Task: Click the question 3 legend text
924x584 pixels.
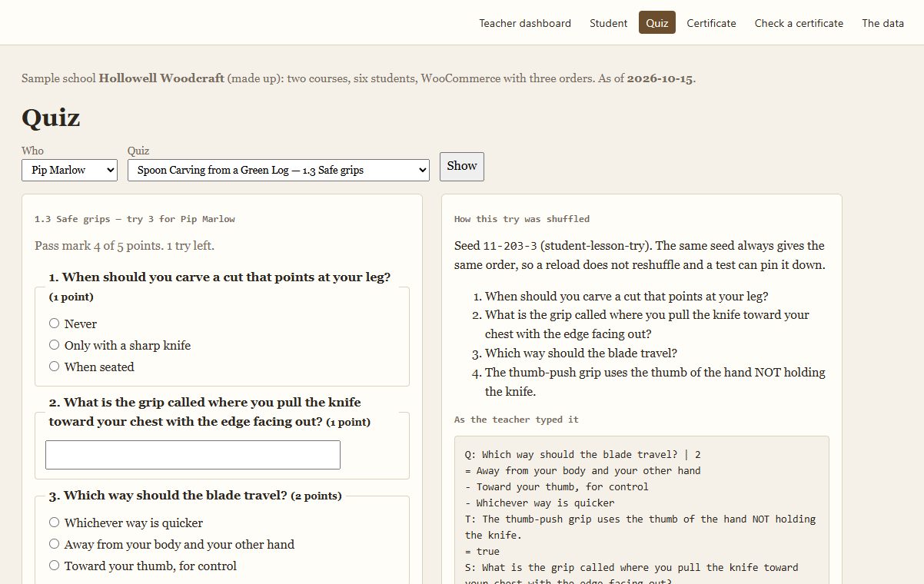Action: (x=195, y=496)
